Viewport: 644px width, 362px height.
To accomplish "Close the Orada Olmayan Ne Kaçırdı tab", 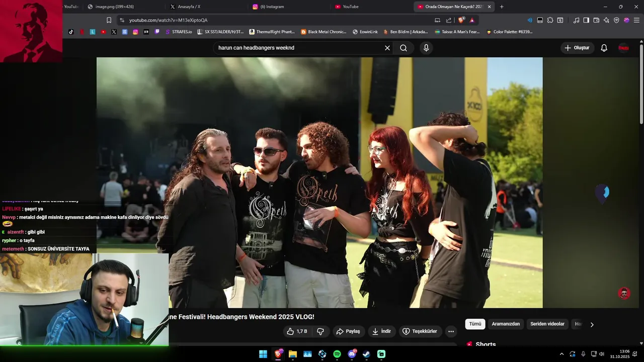I will [489, 7].
